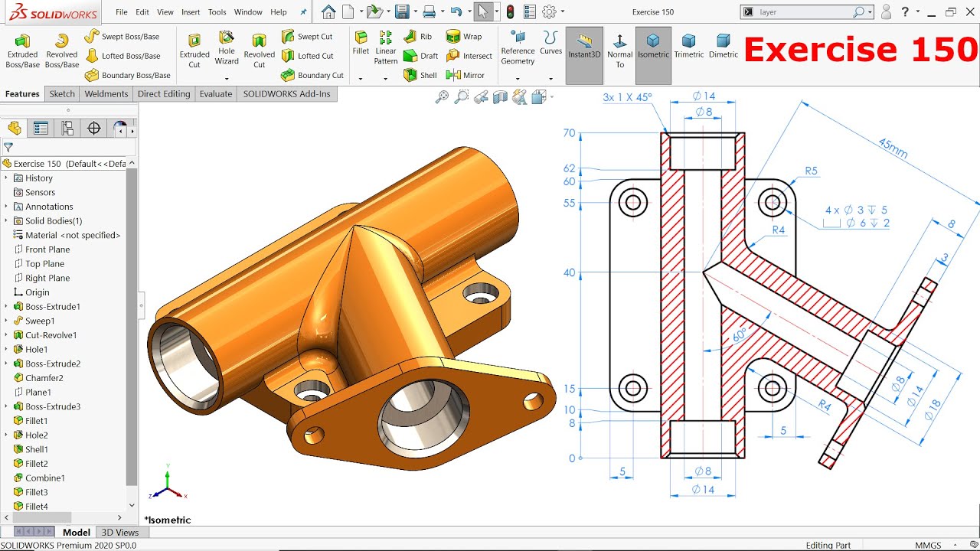Select the Swept Boss/Base command
Image resolution: width=980 pixels, height=551 pixels.
[x=122, y=36]
